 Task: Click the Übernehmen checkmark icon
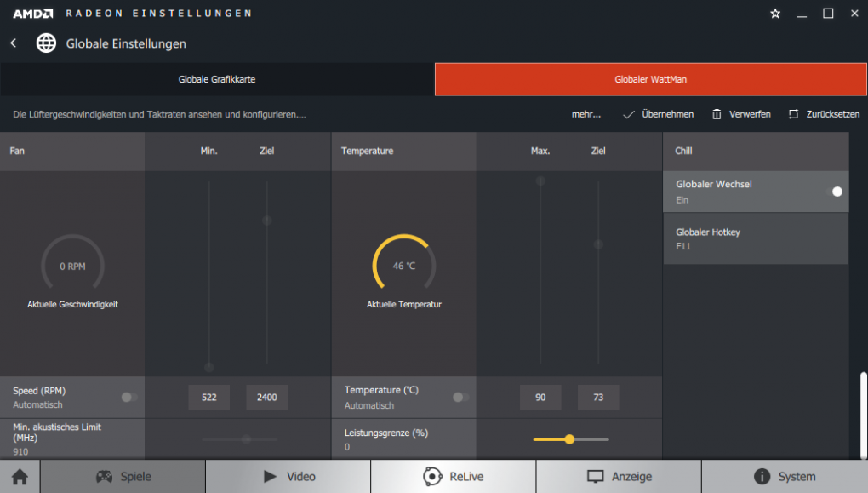coord(628,115)
